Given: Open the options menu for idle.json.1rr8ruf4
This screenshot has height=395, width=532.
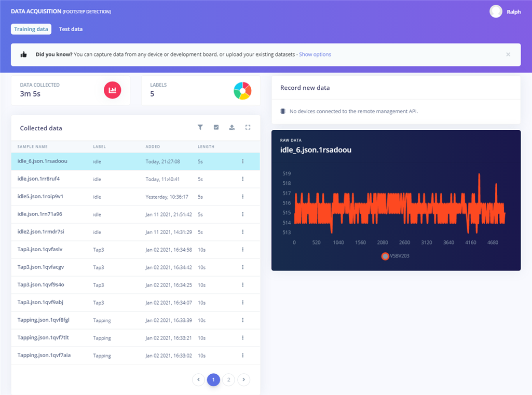Looking at the screenshot, I should click(242, 179).
